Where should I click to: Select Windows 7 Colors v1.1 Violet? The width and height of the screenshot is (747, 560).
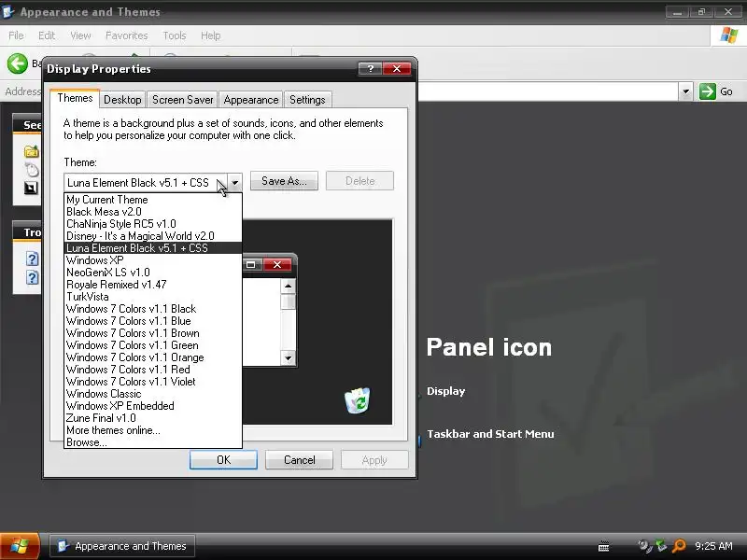pyautogui.click(x=153, y=382)
